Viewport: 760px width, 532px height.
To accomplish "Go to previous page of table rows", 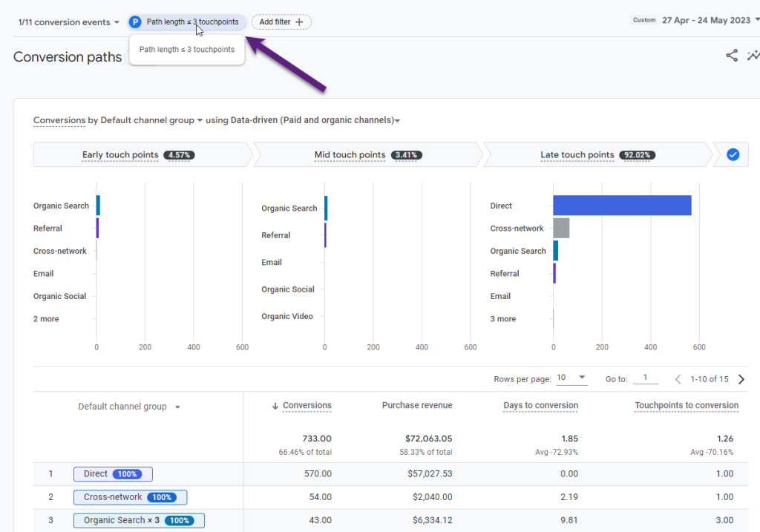I will coord(678,379).
